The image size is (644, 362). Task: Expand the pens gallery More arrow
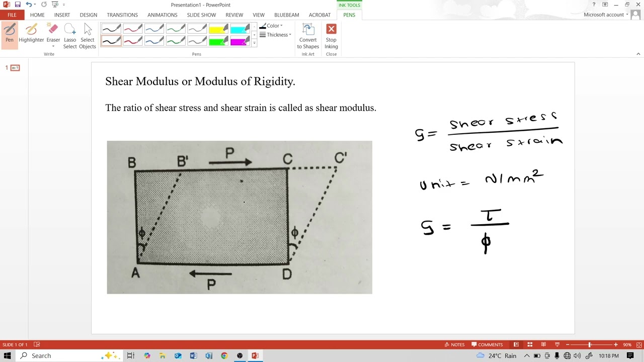point(254,43)
